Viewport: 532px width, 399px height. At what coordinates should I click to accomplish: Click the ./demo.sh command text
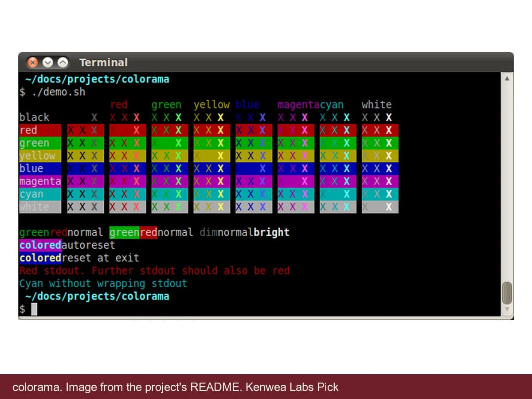pyautogui.click(x=58, y=92)
